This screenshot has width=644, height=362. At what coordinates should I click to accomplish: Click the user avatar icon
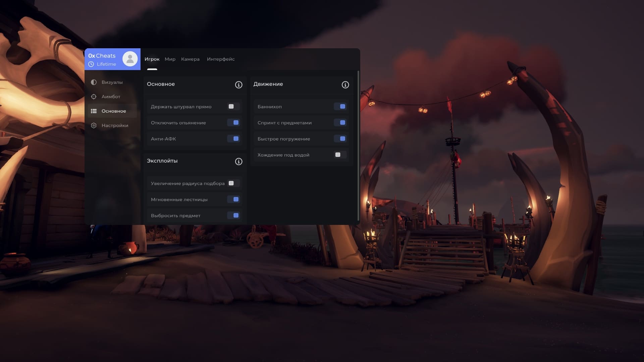(x=130, y=59)
